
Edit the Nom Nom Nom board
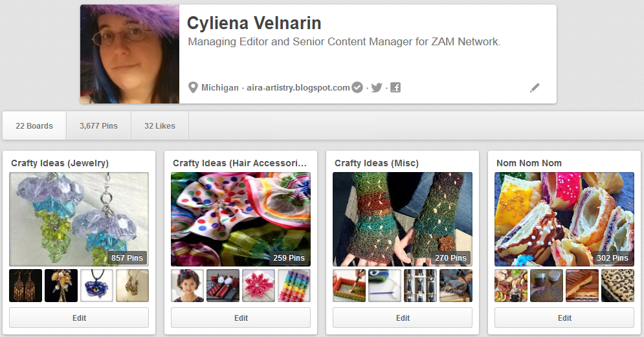pos(564,318)
